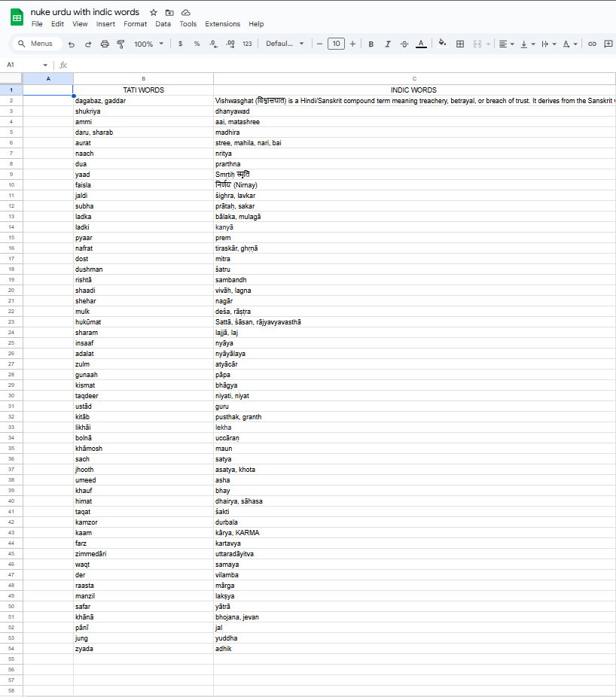Open the borders menu

tap(460, 44)
